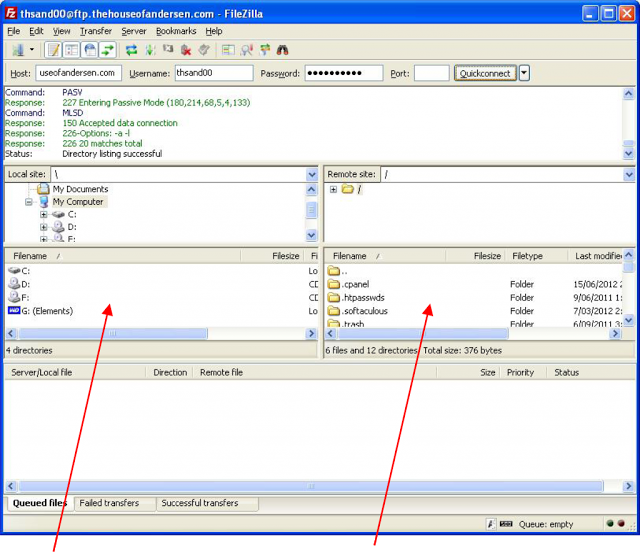Open the filename filters dialog icon
The image size is (640, 552).
click(228, 50)
